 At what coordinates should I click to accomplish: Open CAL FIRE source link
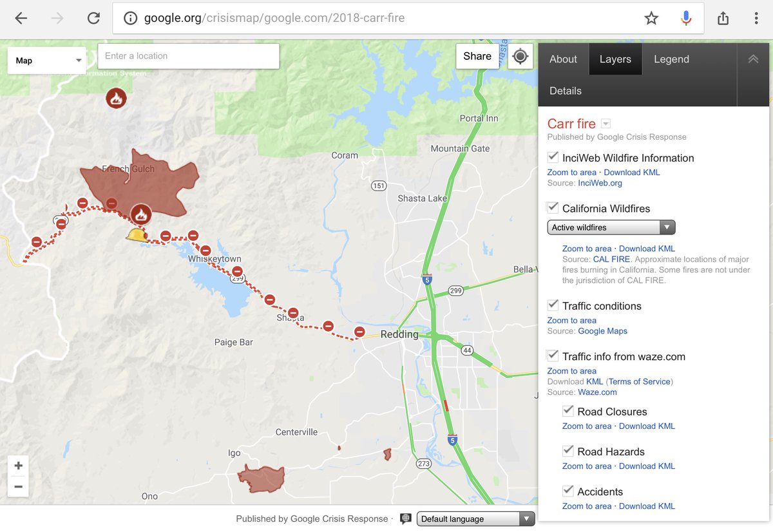610,259
